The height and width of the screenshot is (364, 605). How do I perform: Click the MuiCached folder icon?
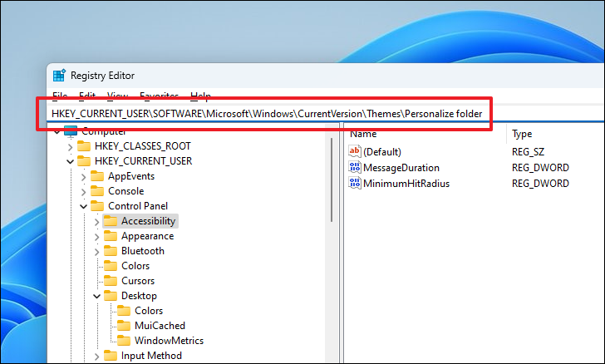[124, 326]
